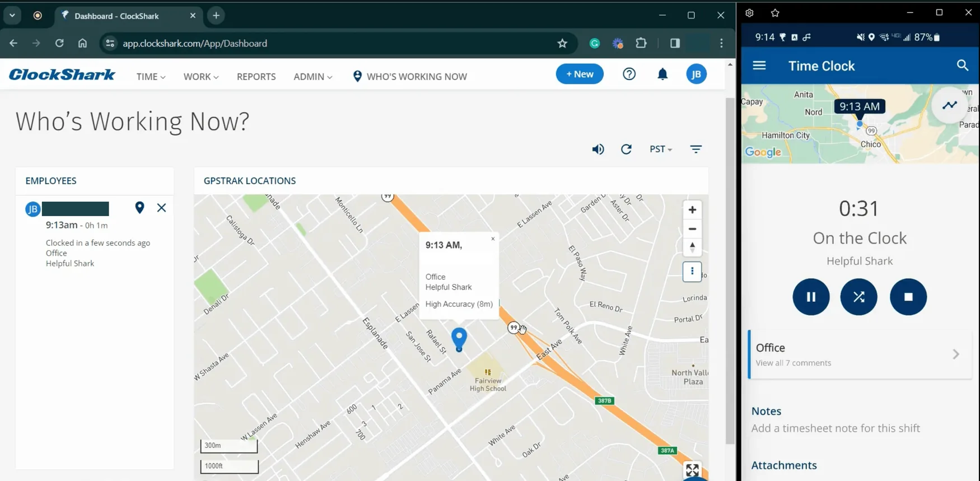Pause the clock for a break

(811, 297)
